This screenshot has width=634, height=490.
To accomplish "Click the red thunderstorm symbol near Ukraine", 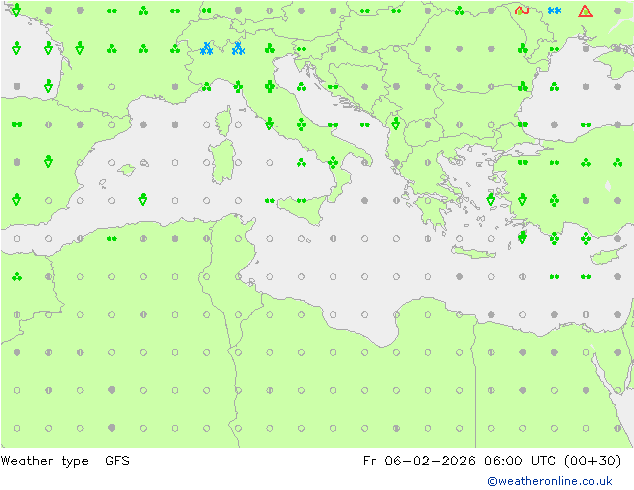I will coord(522,11).
